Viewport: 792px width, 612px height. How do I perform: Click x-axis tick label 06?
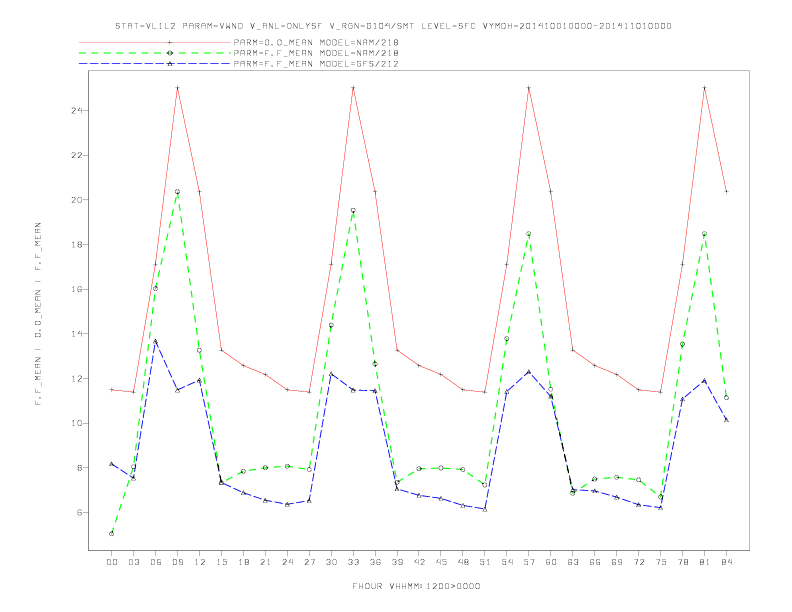click(156, 562)
